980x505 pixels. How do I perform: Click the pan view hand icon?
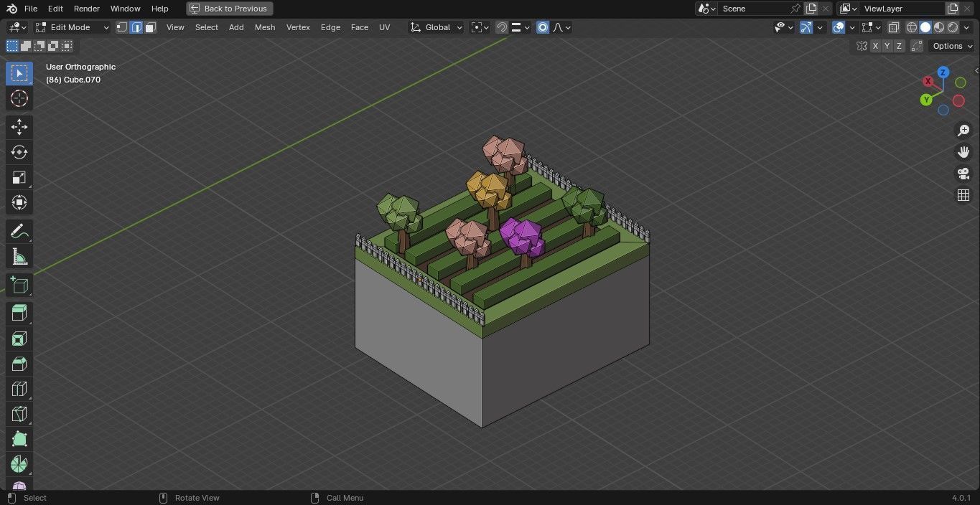963,151
